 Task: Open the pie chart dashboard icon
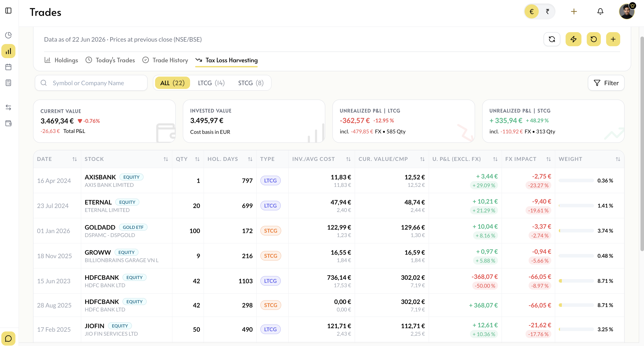[x=9, y=35]
